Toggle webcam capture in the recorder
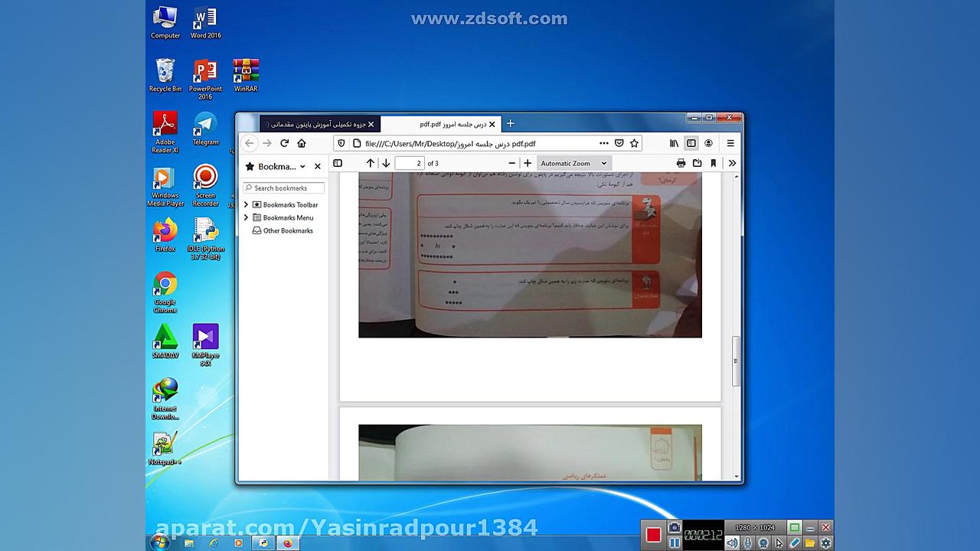 [x=763, y=543]
